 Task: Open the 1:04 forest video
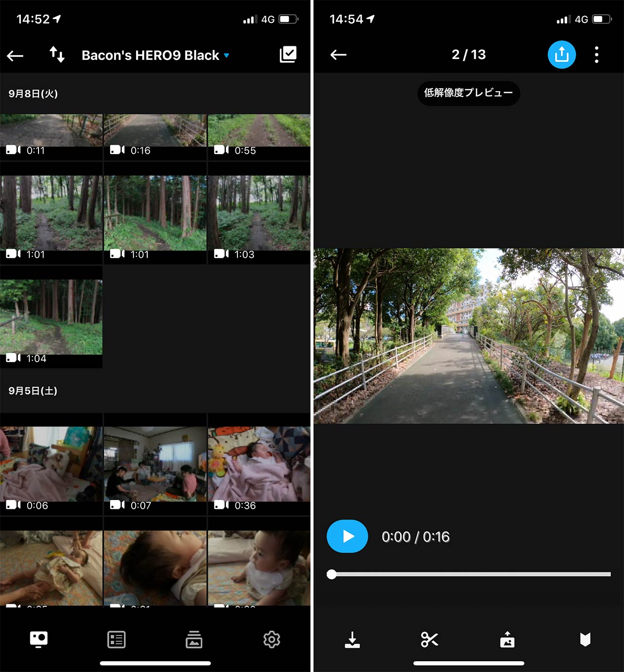pos(51,317)
